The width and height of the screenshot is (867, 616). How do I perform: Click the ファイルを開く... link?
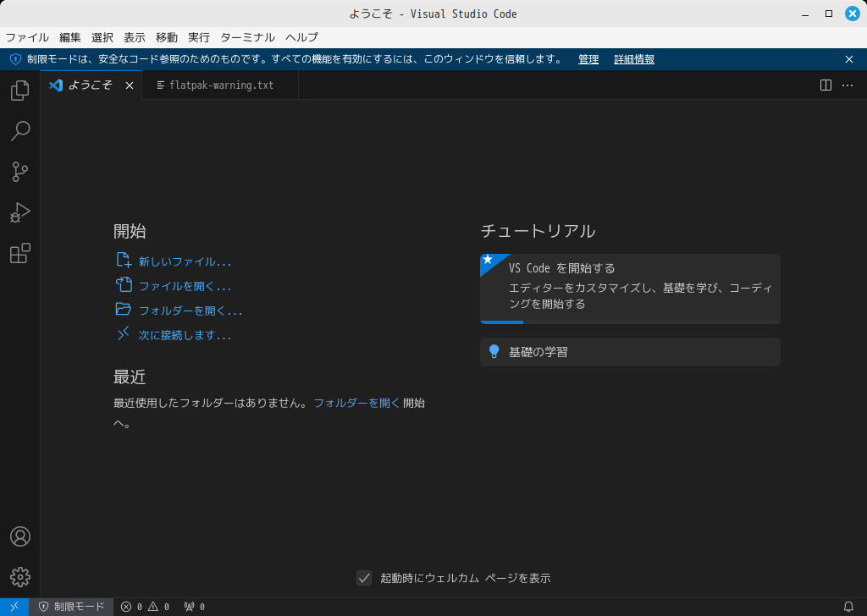pos(185,286)
